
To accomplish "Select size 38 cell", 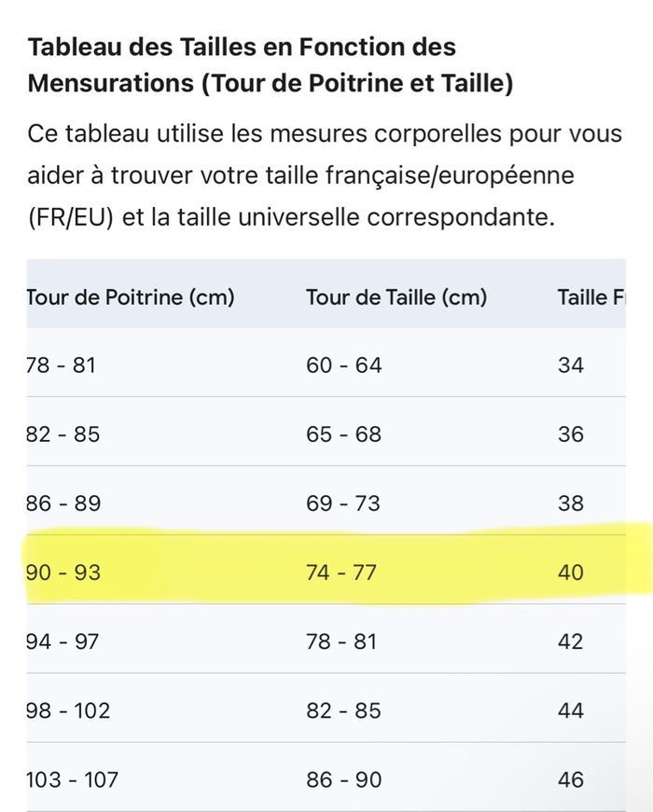I will [571, 503].
